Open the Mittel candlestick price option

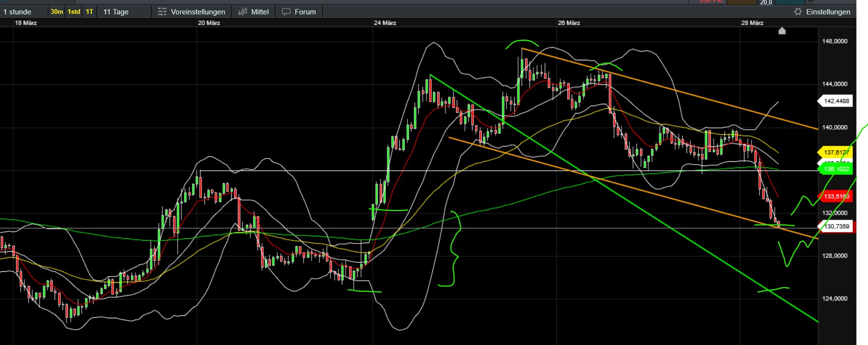click(x=254, y=12)
